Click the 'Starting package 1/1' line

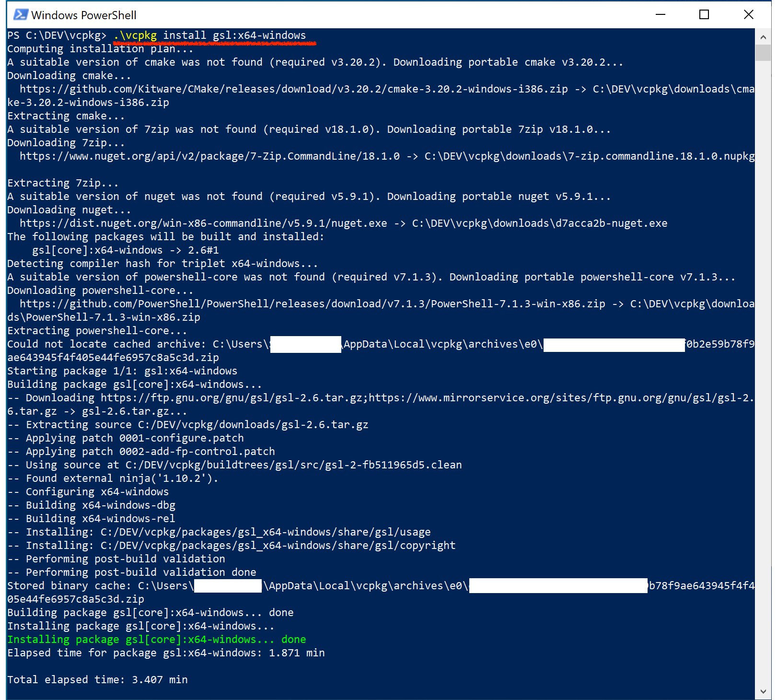pyautogui.click(x=122, y=371)
